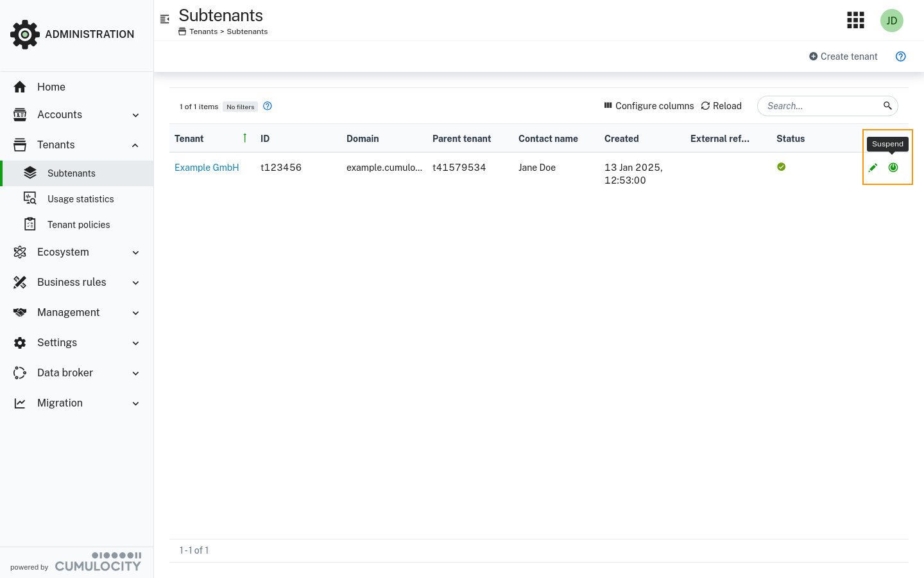Image resolution: width=924 pixels, height=578 pixels.
Task: Click the edit pencil icon for Example GmbH
Action: pyautogui.click(x=873, y=168)
